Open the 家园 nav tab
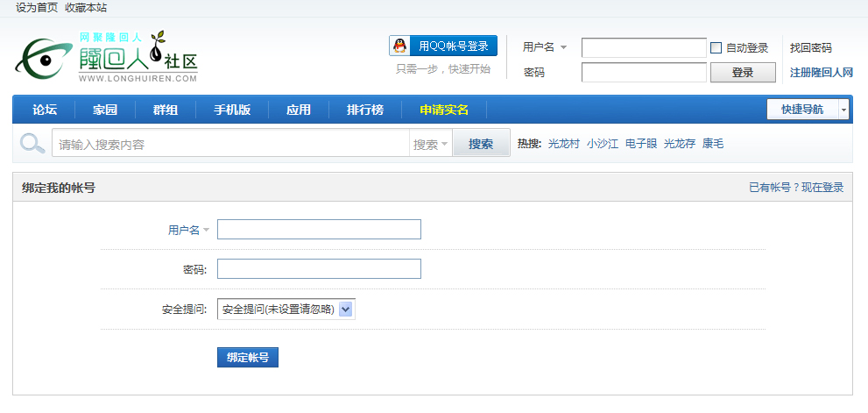Screen dimensions: 868x413 (x=104, y=110)
